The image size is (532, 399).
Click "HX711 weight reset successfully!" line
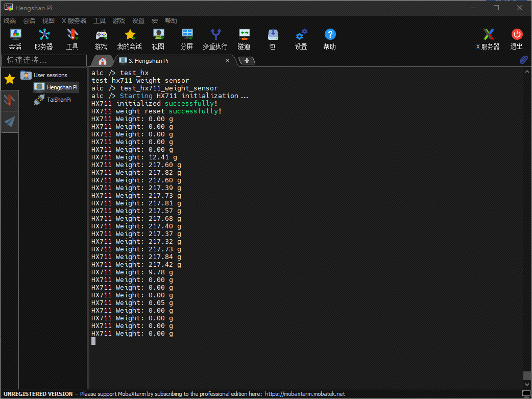click(156, 111)
